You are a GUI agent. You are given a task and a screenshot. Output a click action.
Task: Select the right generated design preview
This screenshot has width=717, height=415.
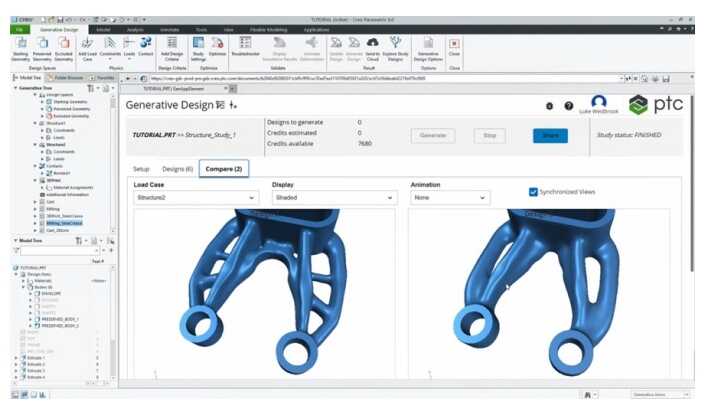tap(539, 293)
